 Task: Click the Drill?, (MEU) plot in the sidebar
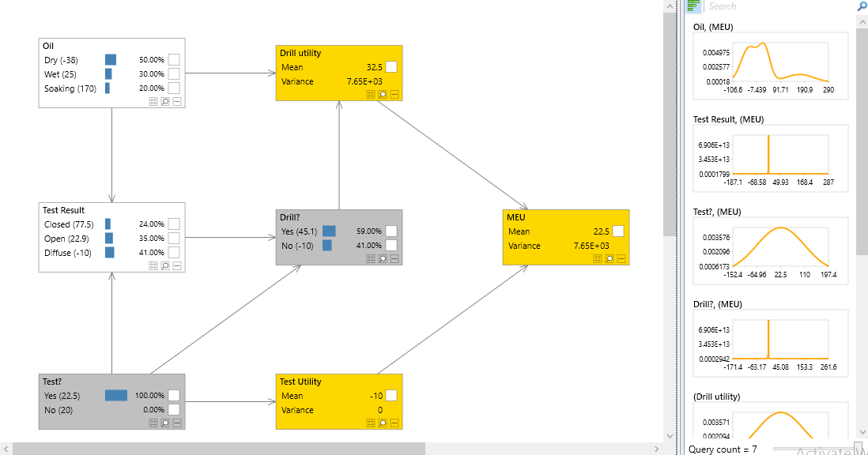770,343
